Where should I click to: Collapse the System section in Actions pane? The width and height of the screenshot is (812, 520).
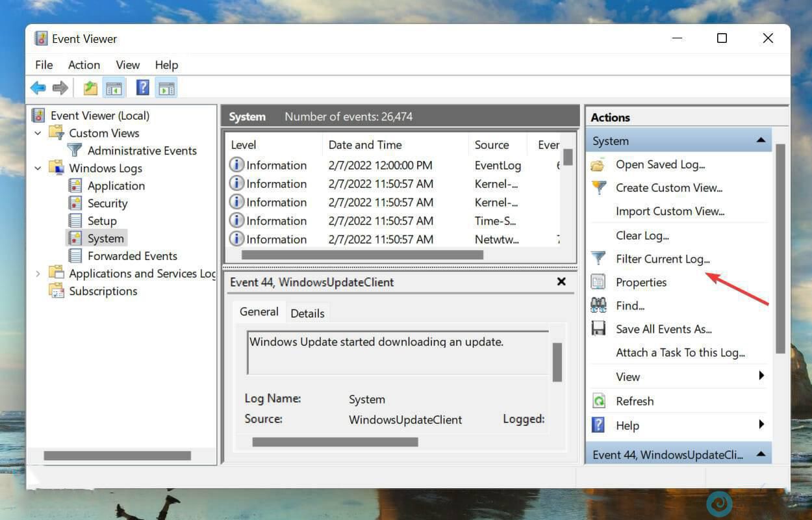pos(760,141)
